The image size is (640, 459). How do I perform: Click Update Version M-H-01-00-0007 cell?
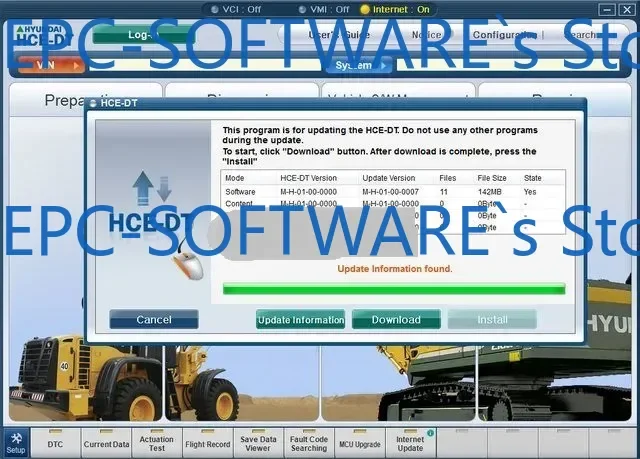[390, 192]
